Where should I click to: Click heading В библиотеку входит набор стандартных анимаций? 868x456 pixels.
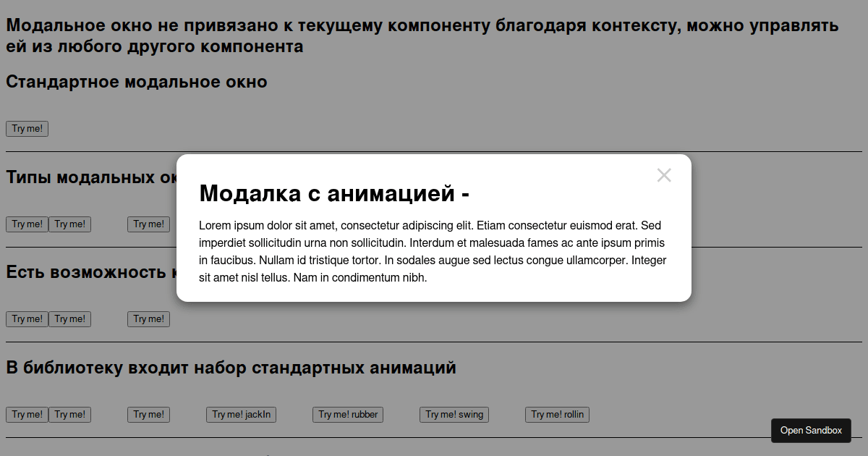[x=231, y=368]
